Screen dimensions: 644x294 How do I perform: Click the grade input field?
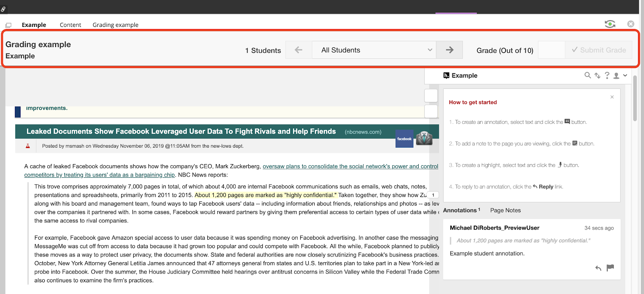551,50
